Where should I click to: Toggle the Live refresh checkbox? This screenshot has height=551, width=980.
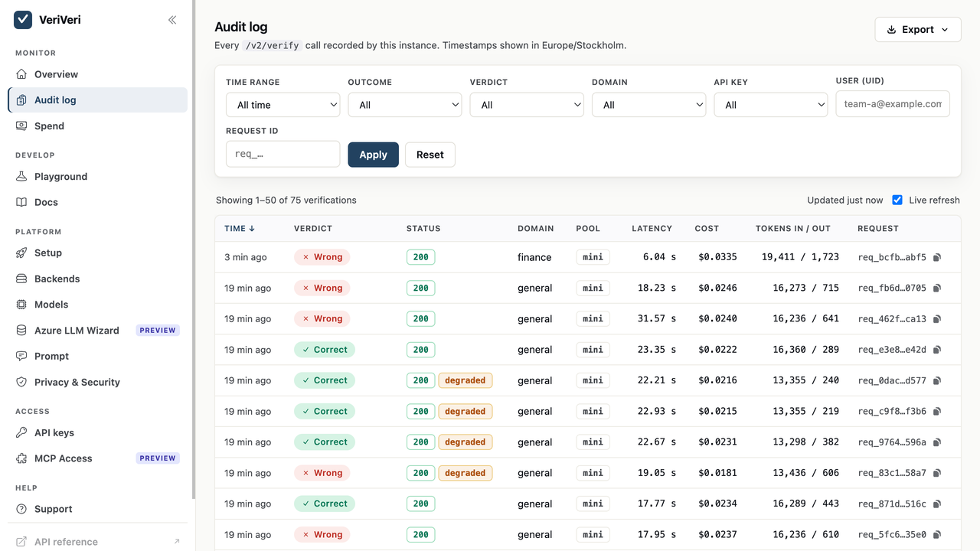click(897, 200)
